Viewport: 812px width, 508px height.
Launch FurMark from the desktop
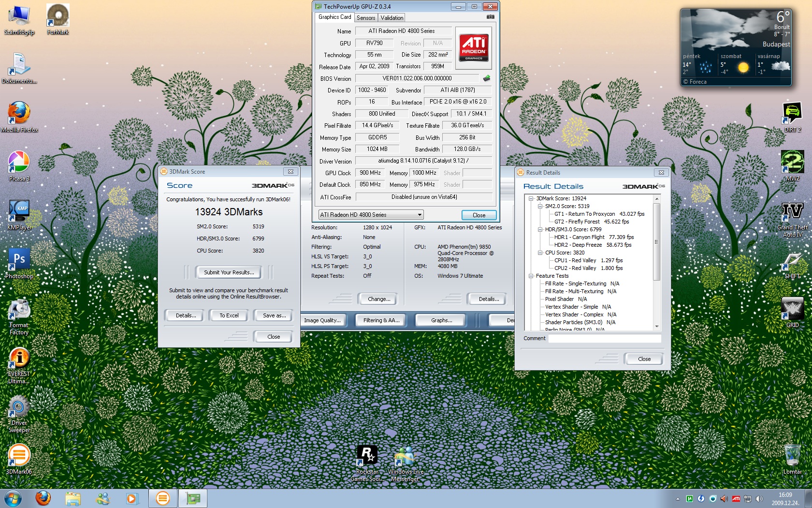[58, 19]
